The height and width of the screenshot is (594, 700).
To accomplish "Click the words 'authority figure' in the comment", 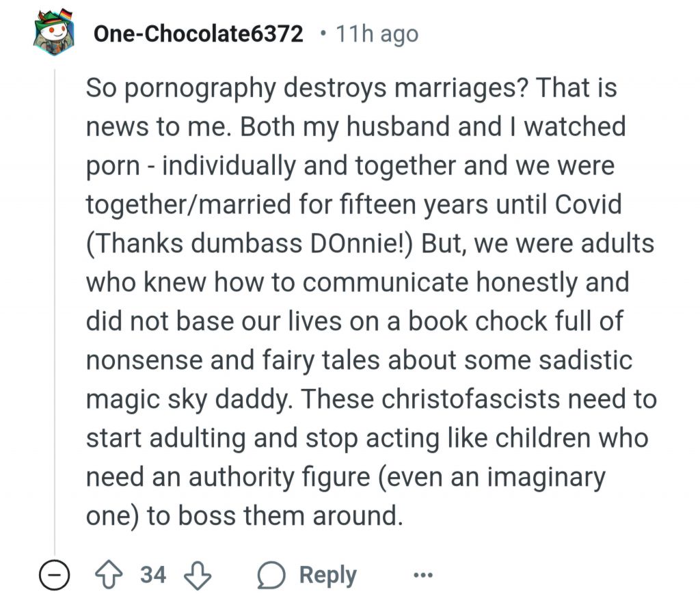I will click(x=280, y=477).
